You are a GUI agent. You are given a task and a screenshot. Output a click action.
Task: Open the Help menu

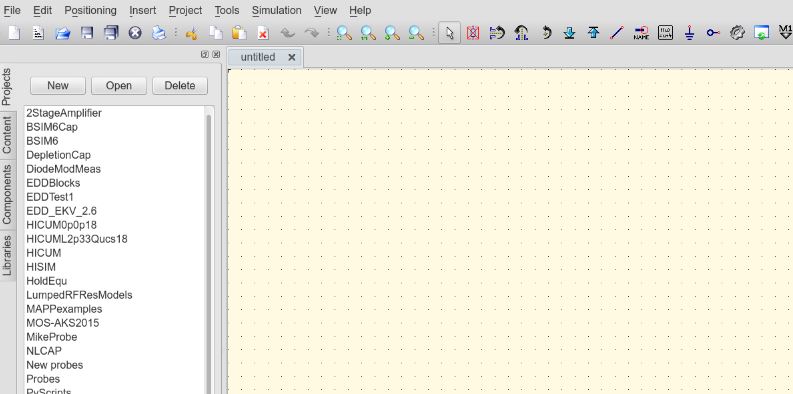(x=360, y=10)
